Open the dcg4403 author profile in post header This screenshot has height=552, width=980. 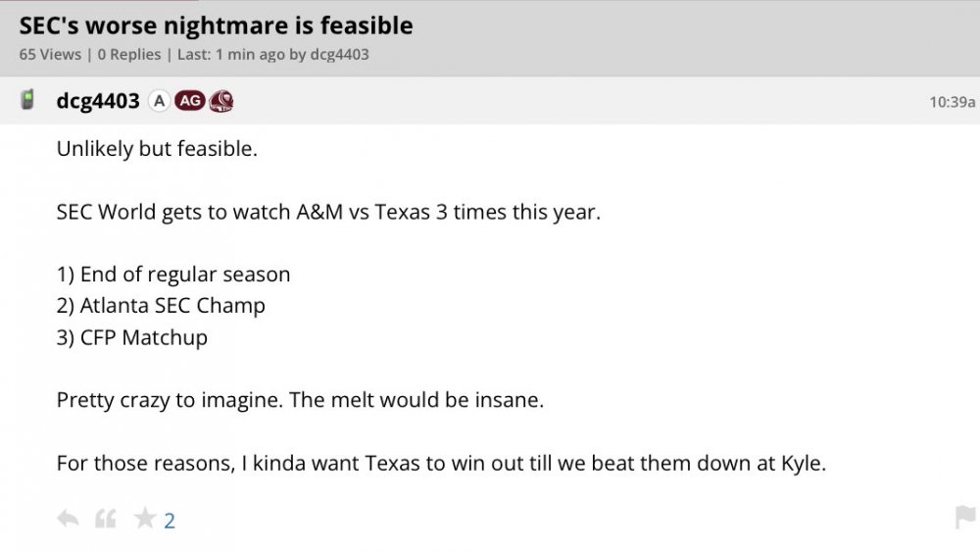coord(98,100)
